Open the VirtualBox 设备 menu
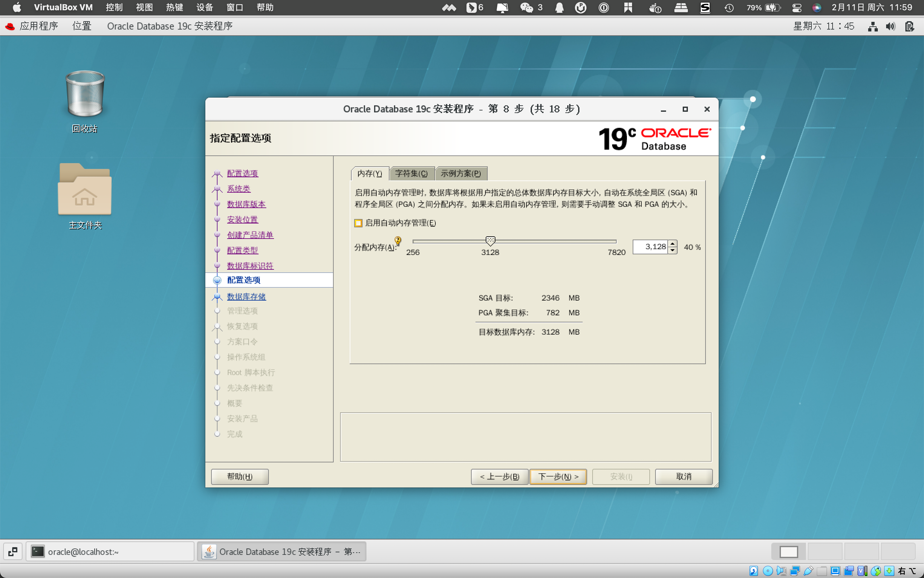 coord(205,7)
